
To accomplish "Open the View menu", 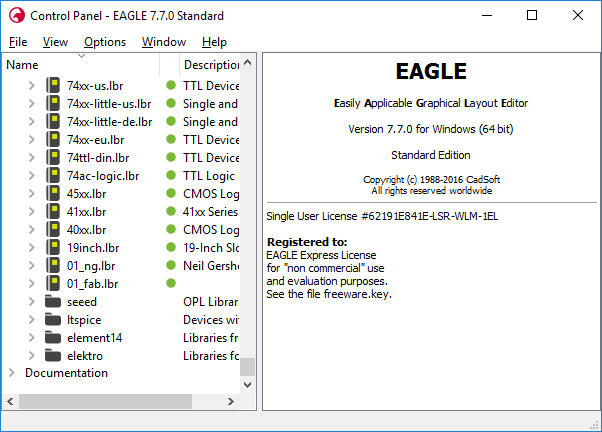I will [x=55, y=42].
